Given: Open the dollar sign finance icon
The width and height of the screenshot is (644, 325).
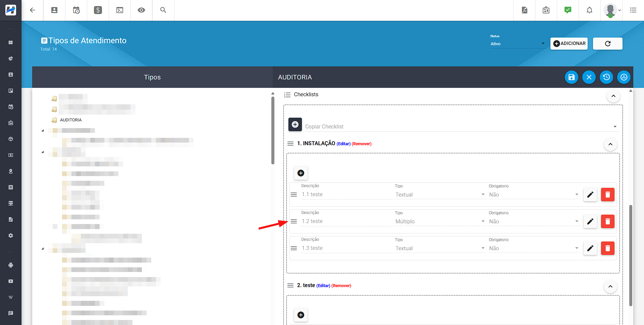Looking at the screenshot, I should 98,10.
